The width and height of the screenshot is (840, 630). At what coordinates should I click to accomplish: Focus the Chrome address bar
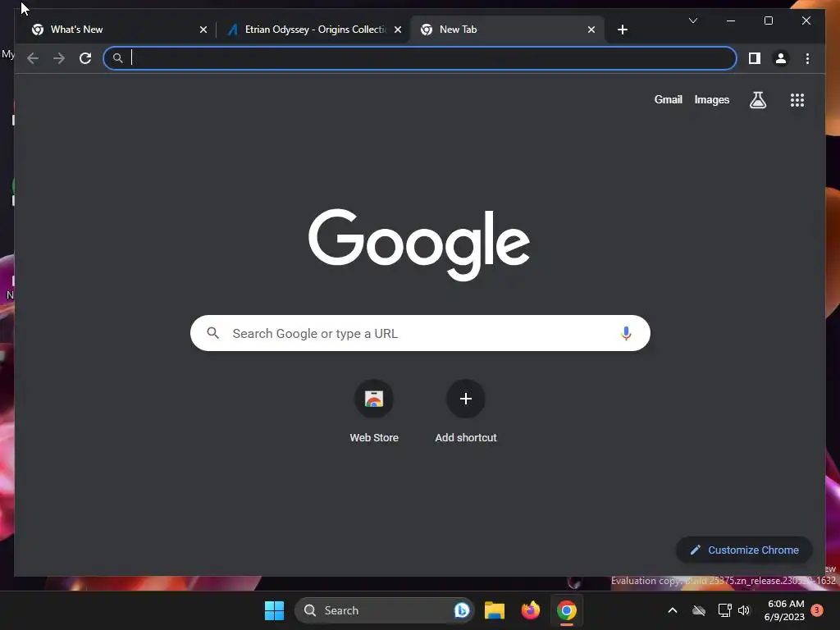pos(420,58)
